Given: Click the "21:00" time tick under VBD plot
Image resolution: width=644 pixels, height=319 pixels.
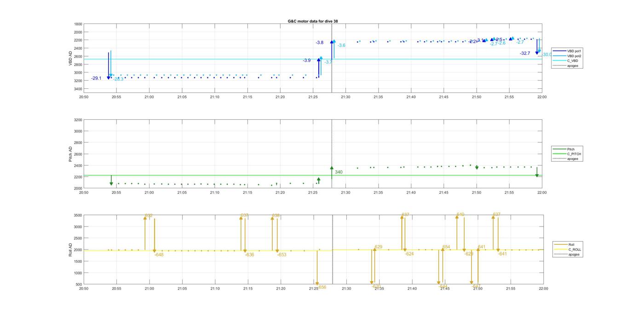Looking at the screenshot, I should tap(149, 97).
